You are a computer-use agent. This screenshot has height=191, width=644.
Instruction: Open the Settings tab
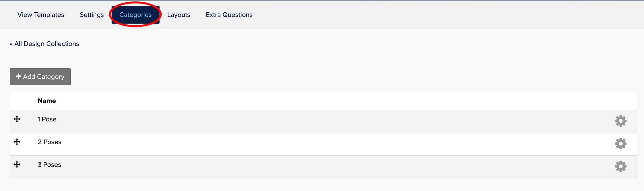pyautogui.click(x=92, y=15)
